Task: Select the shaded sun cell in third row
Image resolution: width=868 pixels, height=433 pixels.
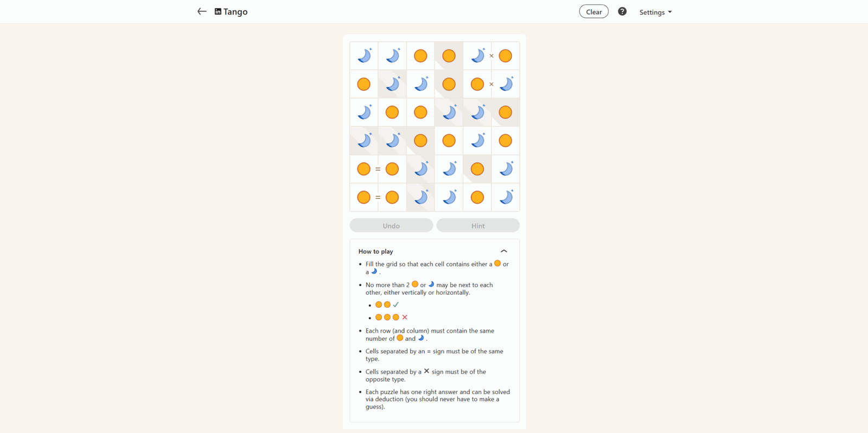Action: 505,112
